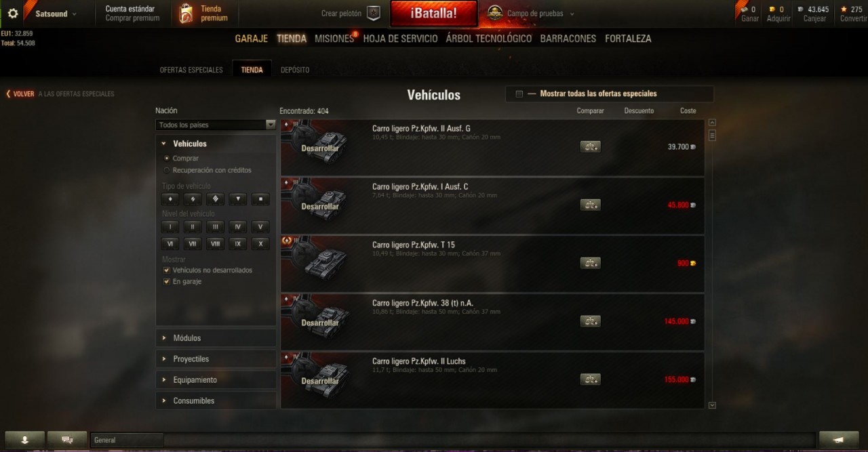Click compare icon for Pz.Kpfw. T 15
Viewport: 868px width, 452px height.
[590, 263]
